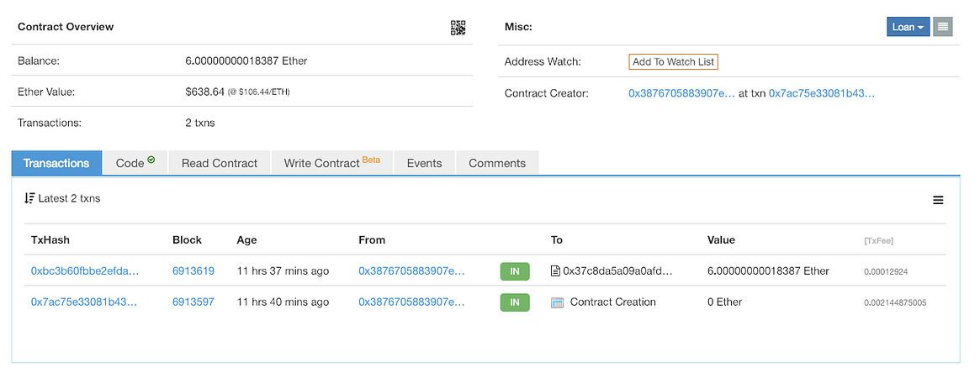Click the IN badge on the first transaction
The image size is (980, 373).
click(x=514, y=271)
